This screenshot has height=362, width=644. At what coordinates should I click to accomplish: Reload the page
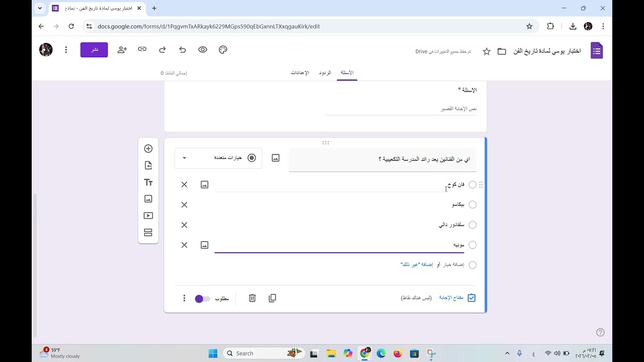71,26
